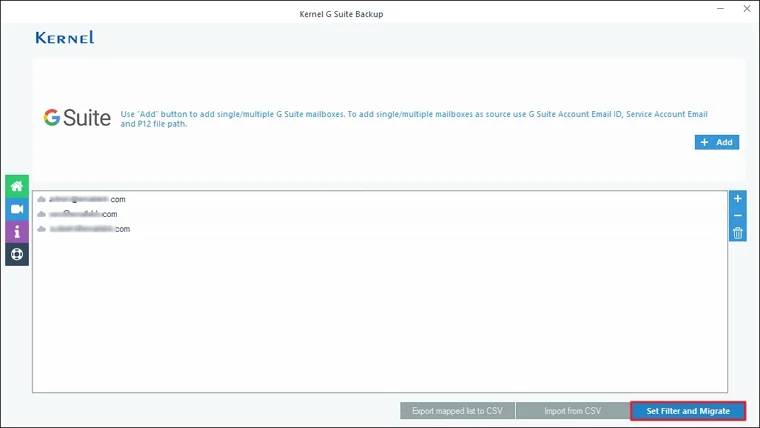This screenshot has height=428, width=760.
Task: Select the second mailbox entry
Action: 84,214
